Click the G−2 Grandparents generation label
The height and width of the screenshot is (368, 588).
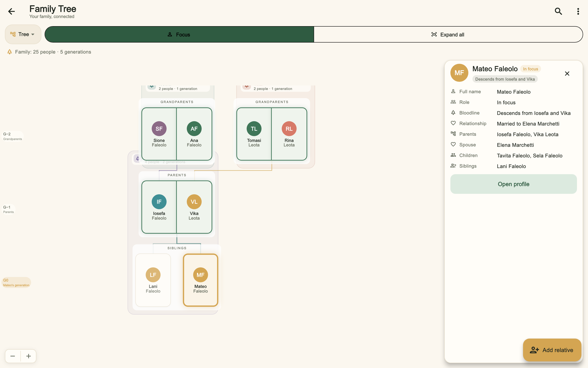(x=13, y=136)
